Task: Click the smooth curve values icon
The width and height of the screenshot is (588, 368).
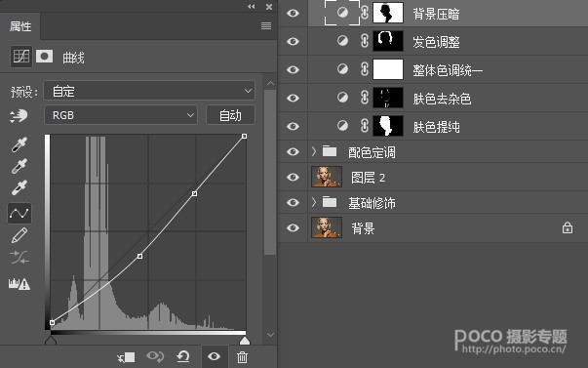Action: click(20, 258)
